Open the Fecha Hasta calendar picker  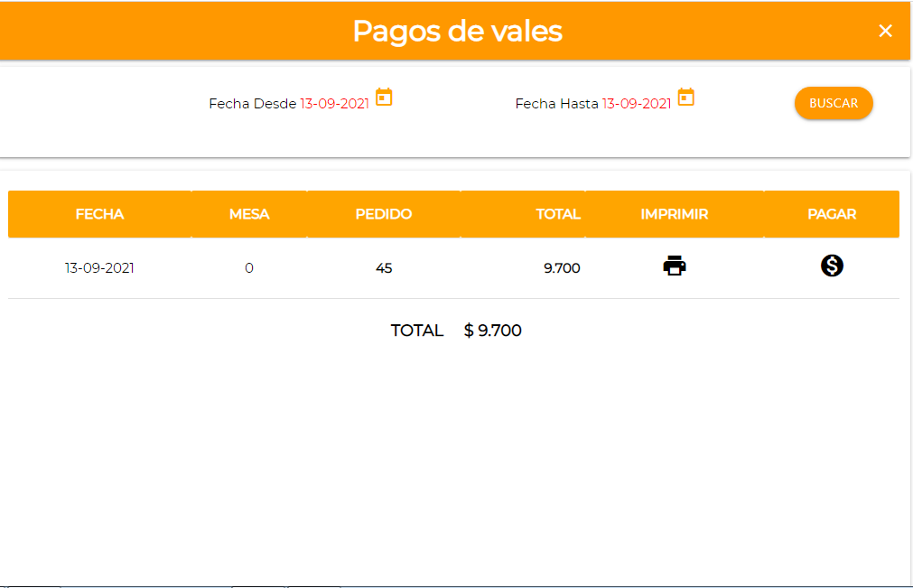click(685, 98)
